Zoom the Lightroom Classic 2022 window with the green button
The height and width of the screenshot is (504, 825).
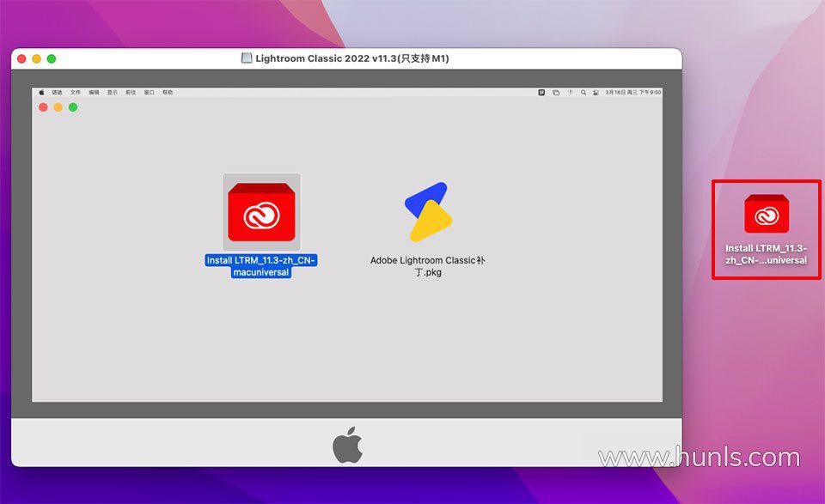pyautogui.click(x=51, y=59)
